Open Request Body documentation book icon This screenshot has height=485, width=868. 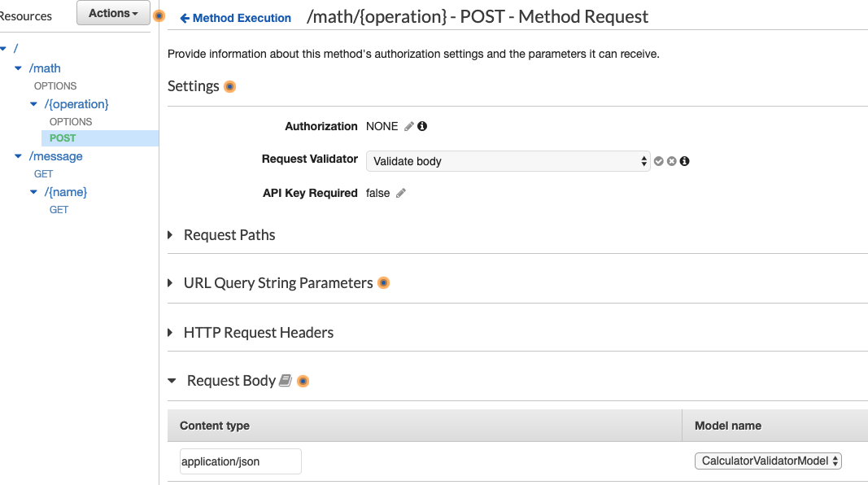click(285, 380)
